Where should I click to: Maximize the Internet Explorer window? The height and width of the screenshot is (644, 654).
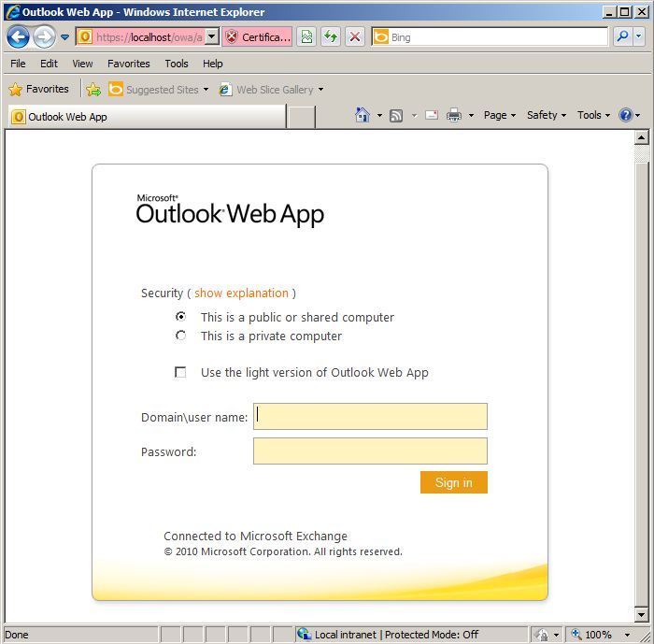click(625, 12)
